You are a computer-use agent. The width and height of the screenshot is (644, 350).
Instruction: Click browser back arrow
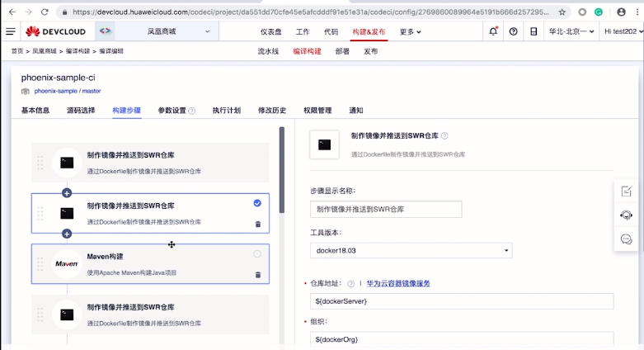tap(12, 12)
